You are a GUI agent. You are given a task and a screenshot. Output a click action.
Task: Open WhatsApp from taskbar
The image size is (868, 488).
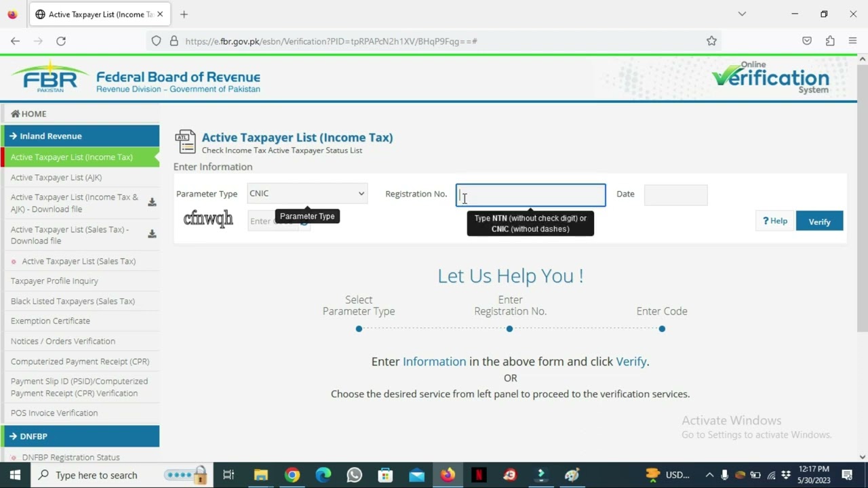355,475
